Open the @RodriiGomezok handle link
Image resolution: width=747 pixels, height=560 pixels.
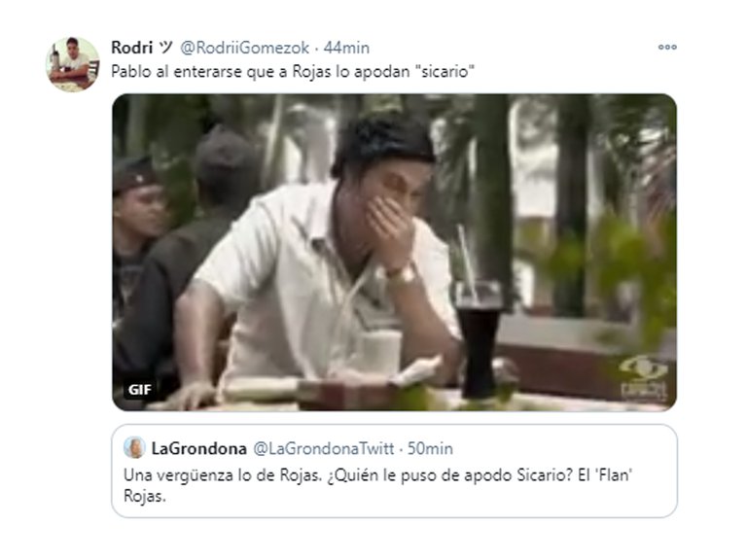[244, 48]
